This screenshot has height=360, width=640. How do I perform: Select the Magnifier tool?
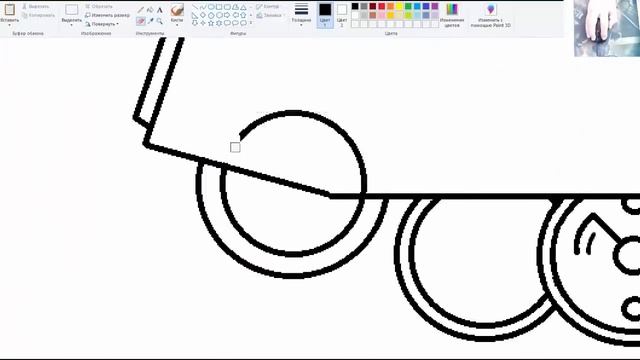[x=160, y=20]
